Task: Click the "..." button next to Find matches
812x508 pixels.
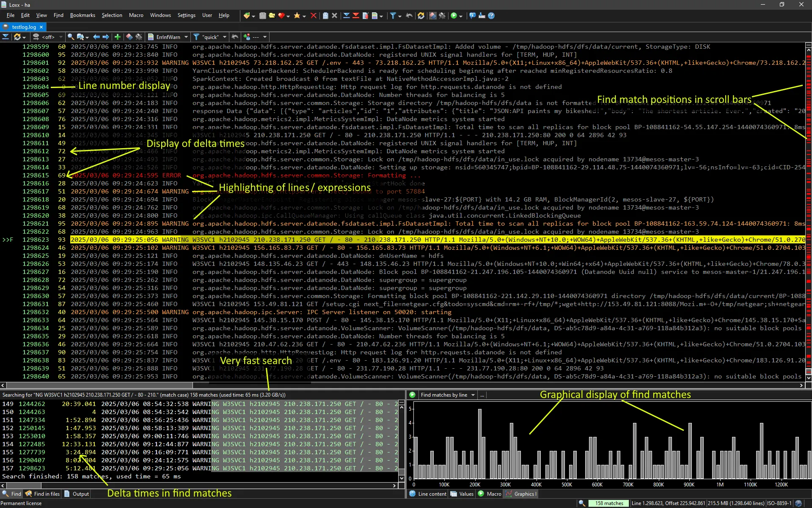Action: pos(482,395)
